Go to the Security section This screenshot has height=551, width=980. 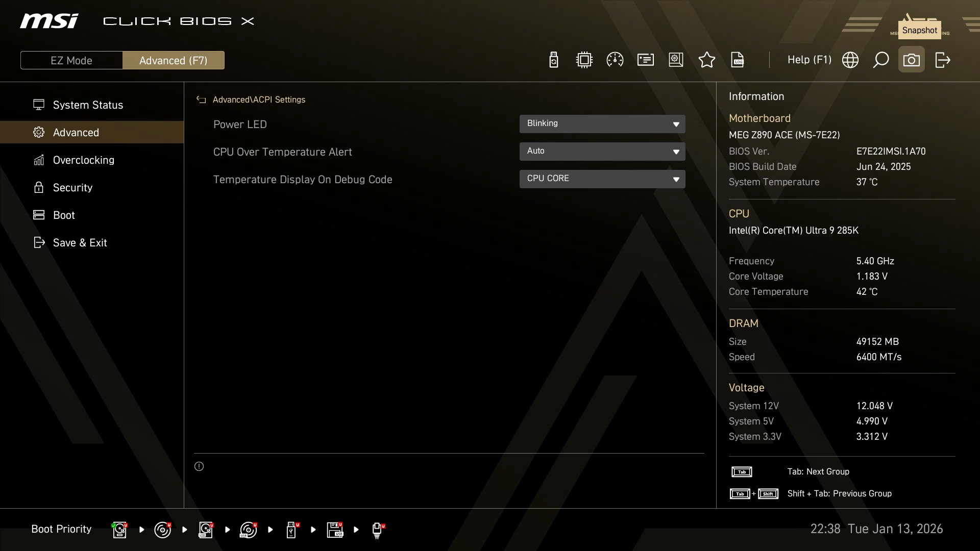[72, 188]
